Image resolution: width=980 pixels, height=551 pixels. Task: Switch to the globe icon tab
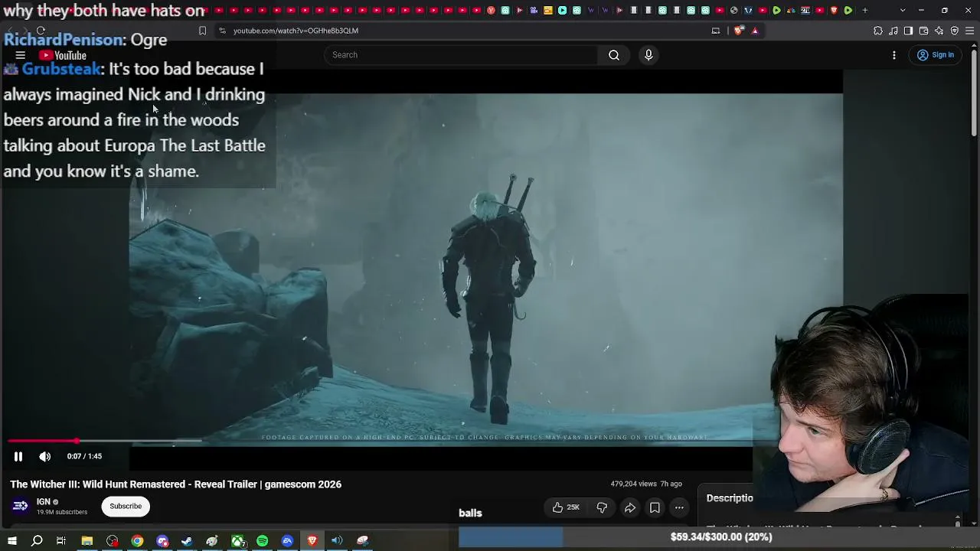pyautogui.click(x=734, y=11)
